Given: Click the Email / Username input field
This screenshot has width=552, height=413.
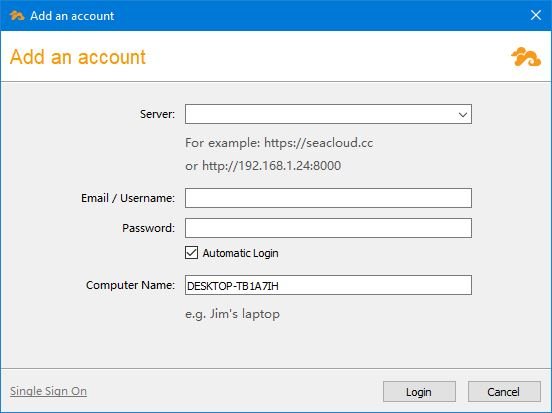Looking at the screenshot, I should (328, 198).
